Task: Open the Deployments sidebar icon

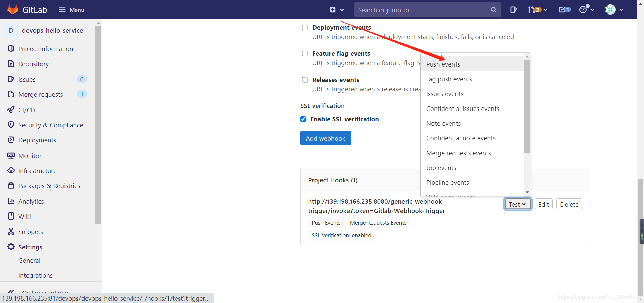Action: (x=11, y=140)
